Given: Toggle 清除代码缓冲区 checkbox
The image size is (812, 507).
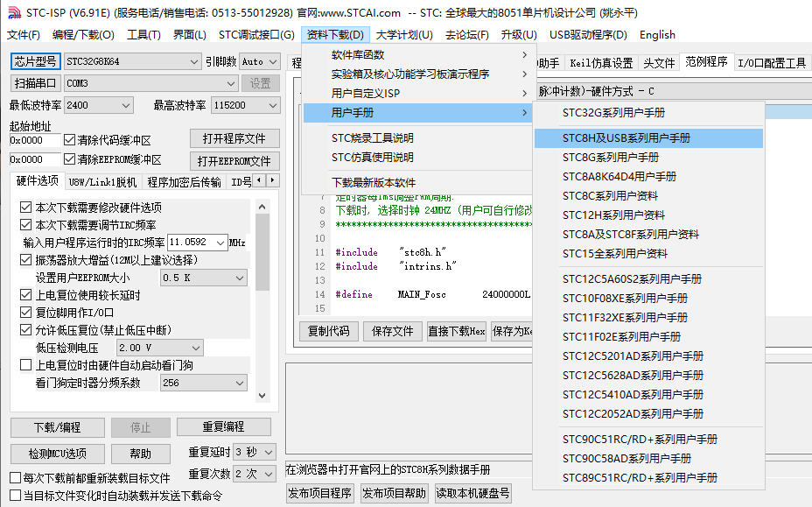Looking at the screenshot, I should coord(69,140).
